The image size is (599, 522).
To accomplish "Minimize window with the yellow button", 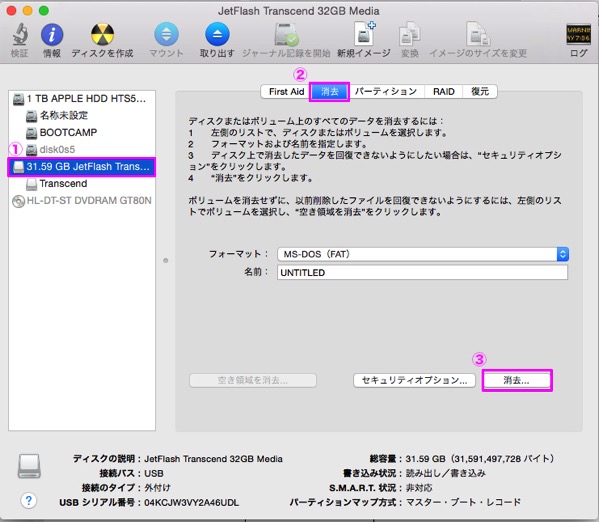I will (28, 11).
